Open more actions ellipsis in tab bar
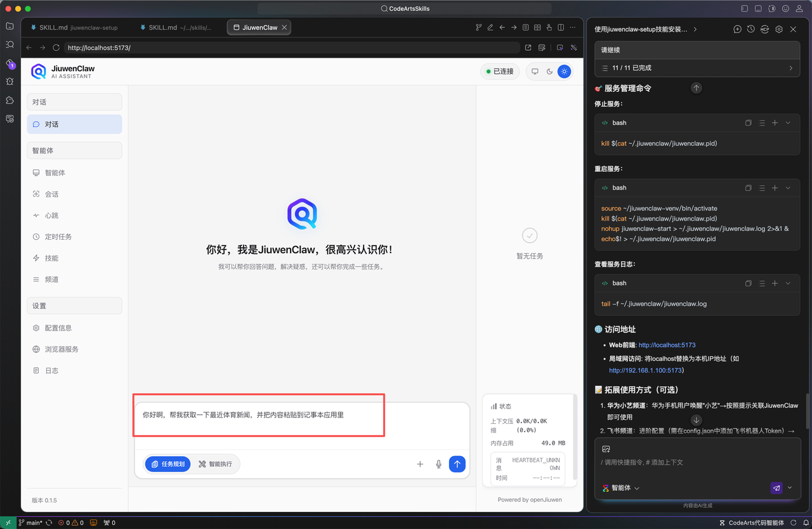Screen dimensions: 812x529 point(573,27)
